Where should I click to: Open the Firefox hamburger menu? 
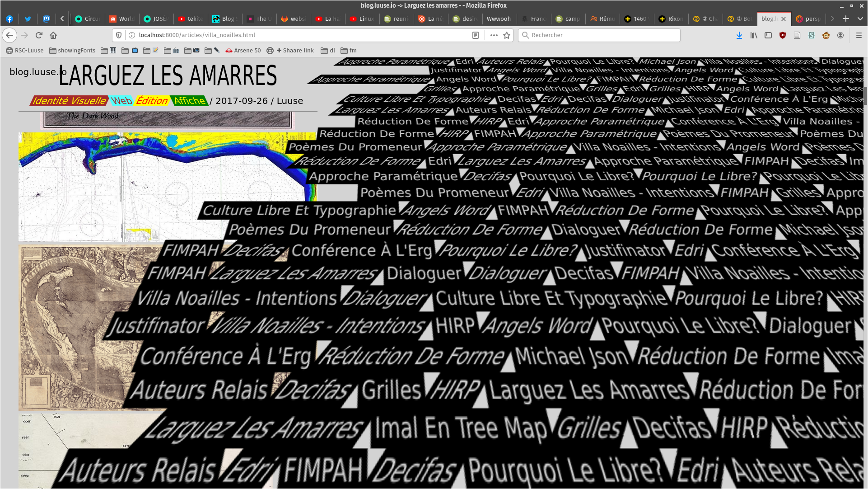859,35
